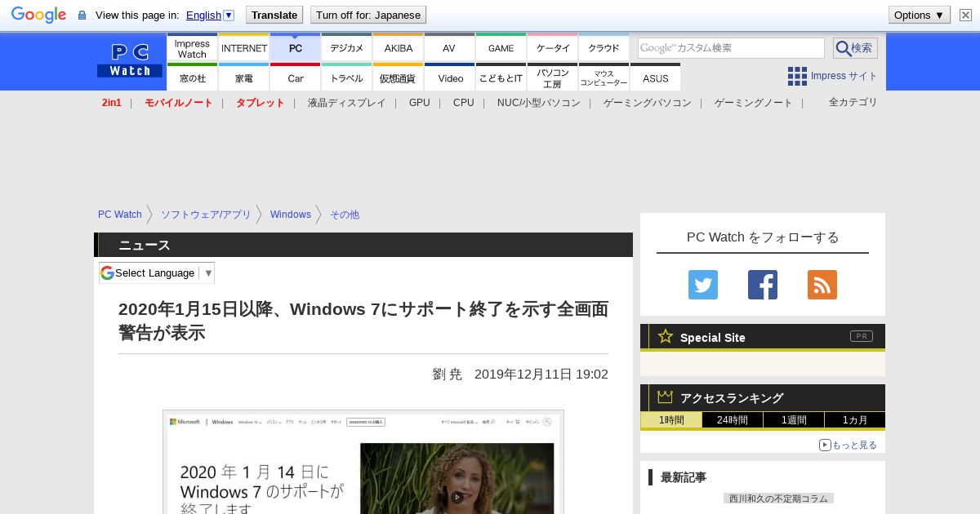
Task: Click the Google logo in translate bar
Action: [38, 15]
